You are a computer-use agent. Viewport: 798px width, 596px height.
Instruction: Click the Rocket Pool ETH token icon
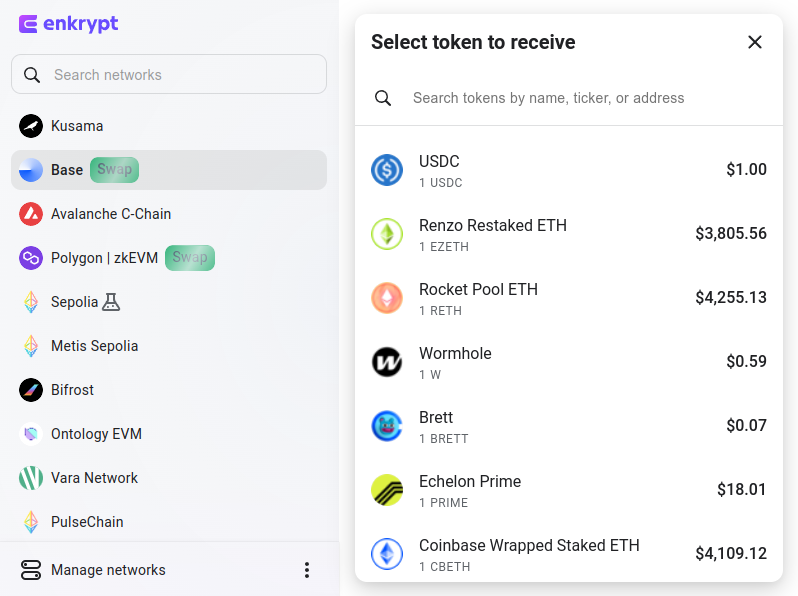[x=387, y=298]
